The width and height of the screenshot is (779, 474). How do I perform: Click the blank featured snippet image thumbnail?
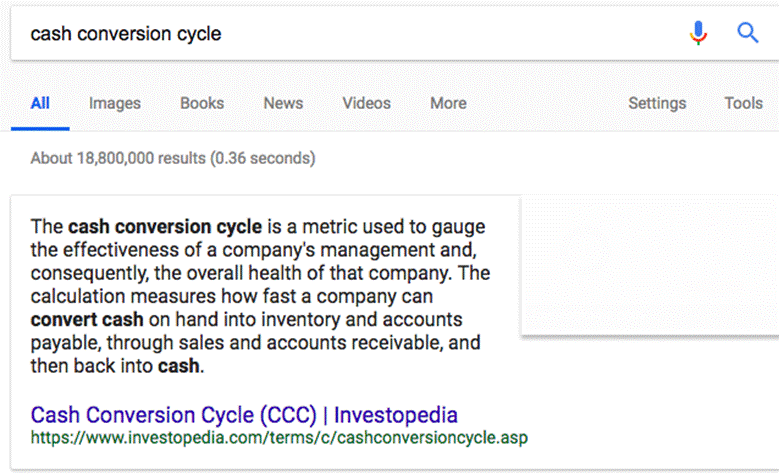coord(649,265)
